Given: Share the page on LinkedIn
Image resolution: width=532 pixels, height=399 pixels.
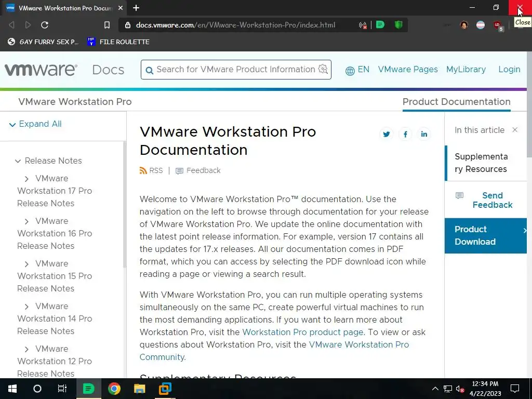Looking at the screenshot, I should click(424, 134).
